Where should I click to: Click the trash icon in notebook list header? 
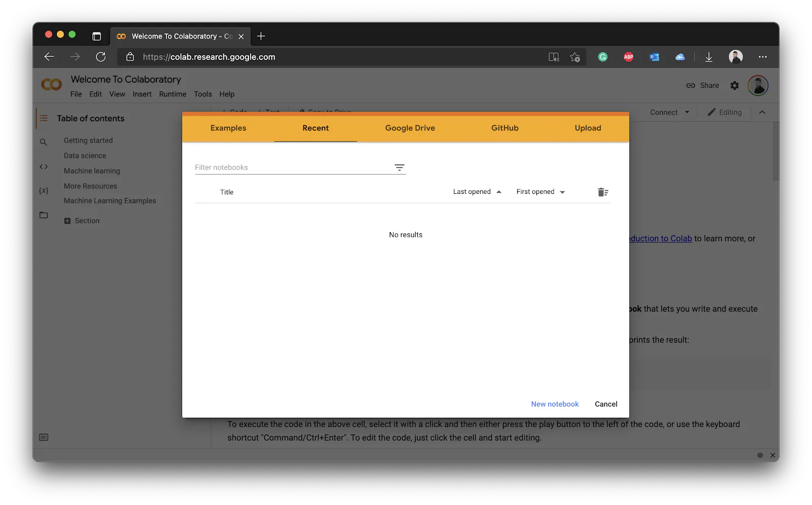click(x=602, y=192)
